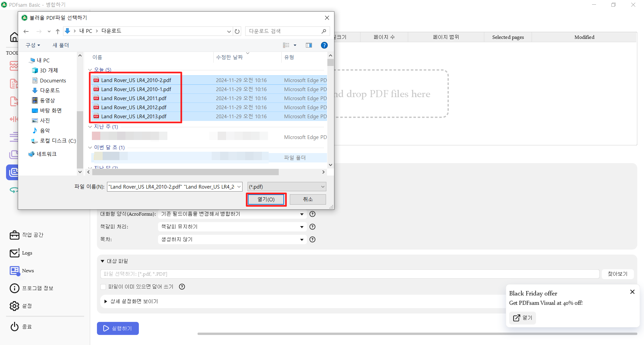Screen dimensions: 644x345
Task: Open 대화형 양식 merge option dropdown
Action: point(232,214)
